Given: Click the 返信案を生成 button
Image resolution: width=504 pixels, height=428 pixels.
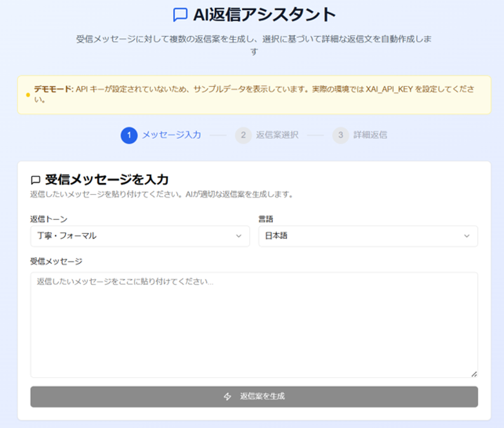Looking at the screenshot, I should point(254,396).
